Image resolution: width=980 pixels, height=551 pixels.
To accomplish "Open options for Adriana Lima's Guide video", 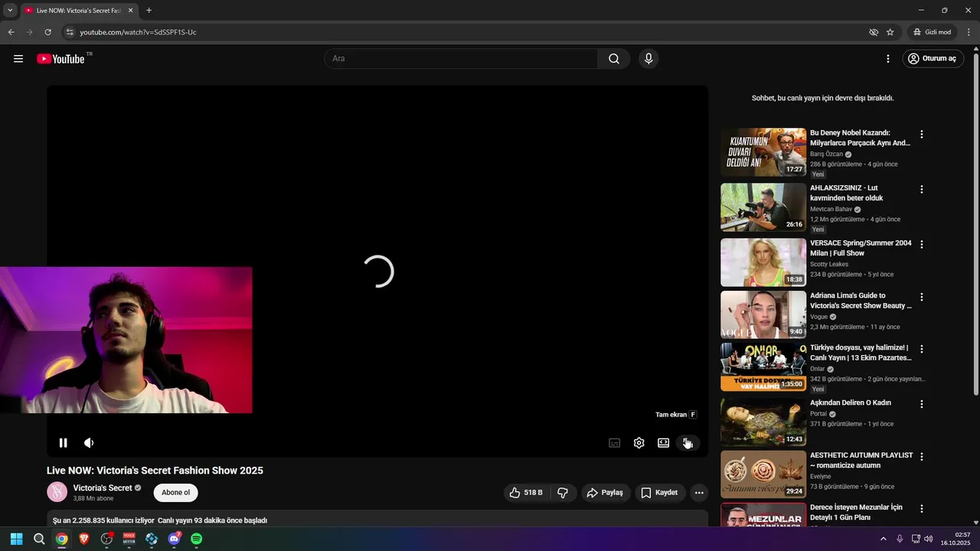I will pos(922,297).
